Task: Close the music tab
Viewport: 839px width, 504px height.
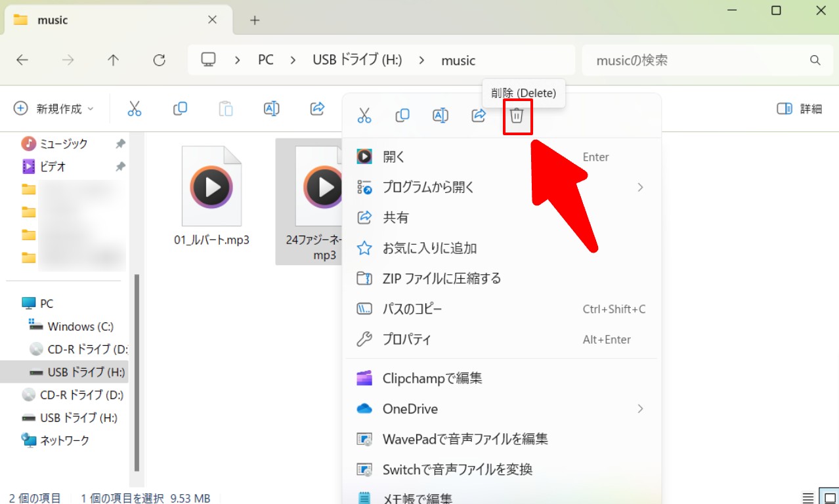Action: point(212,20)
